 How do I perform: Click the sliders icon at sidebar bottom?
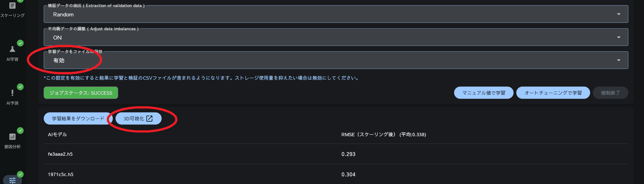click(12, 180)
